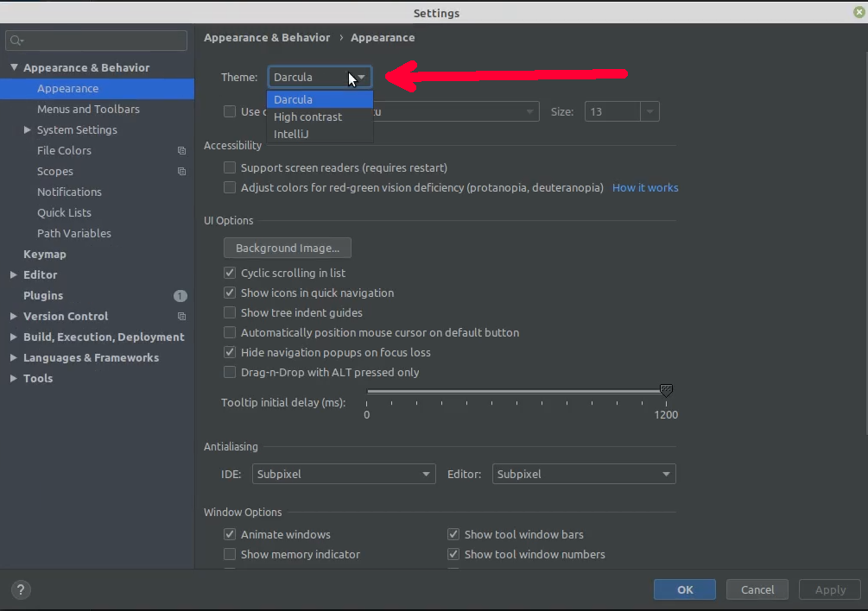The height and width of the screenshot is (611, 868).
Task: Open File Colors settings page
Action: (x=64, y=150)
